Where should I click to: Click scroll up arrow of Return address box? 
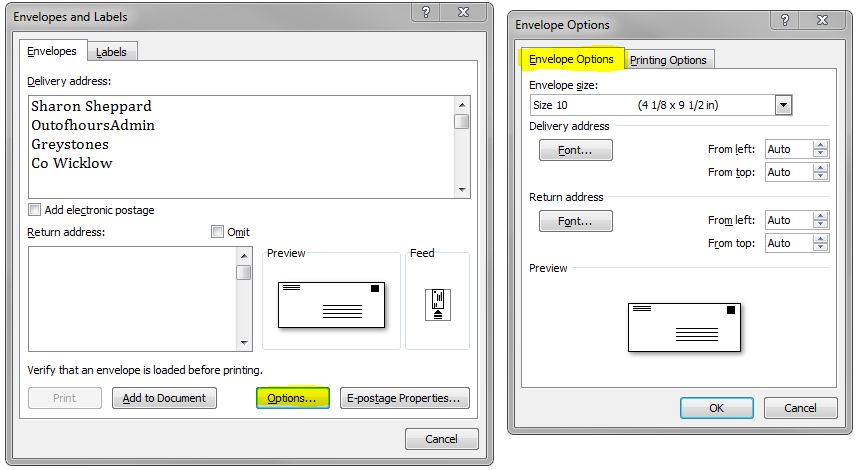pos(244,256)
